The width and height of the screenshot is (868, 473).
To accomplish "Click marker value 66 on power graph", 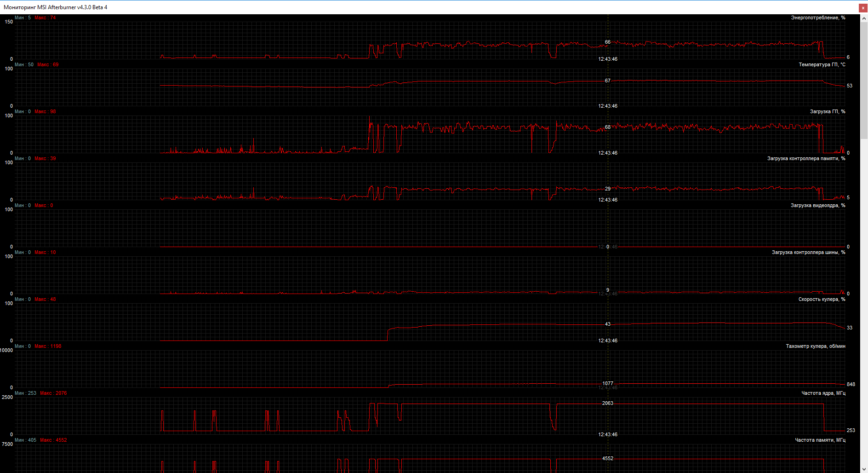I will click(608, 42).
